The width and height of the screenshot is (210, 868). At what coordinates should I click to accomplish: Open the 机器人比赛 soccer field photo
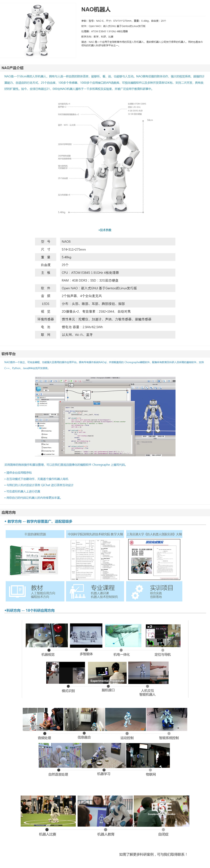tap(48, 811)
